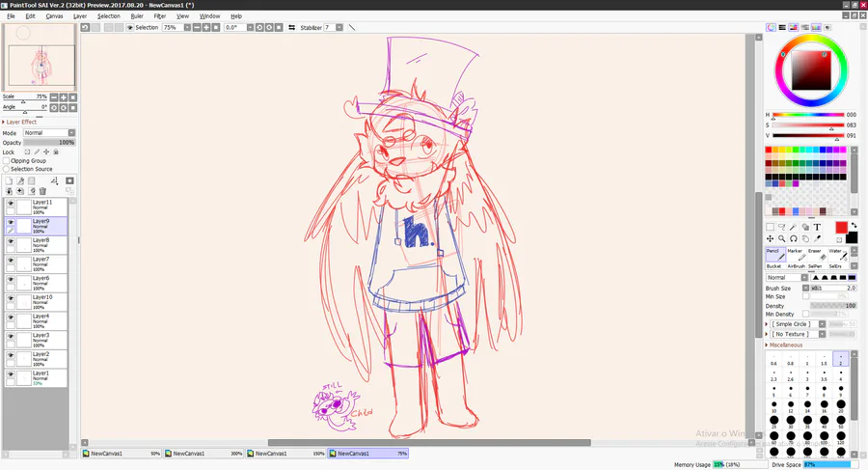868x470 pixels.
Task: Select the Move tool
Action: point(770,239)
